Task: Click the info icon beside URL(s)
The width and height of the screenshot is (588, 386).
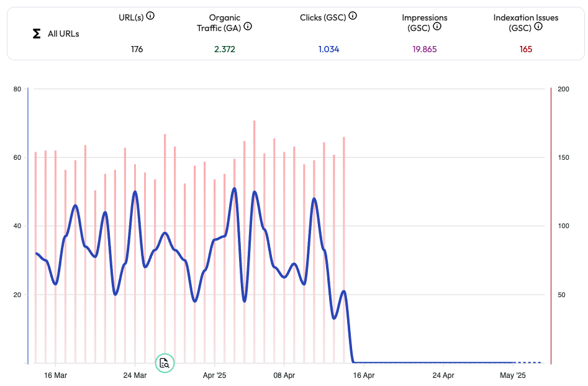Action: click(x=150, y=16)
